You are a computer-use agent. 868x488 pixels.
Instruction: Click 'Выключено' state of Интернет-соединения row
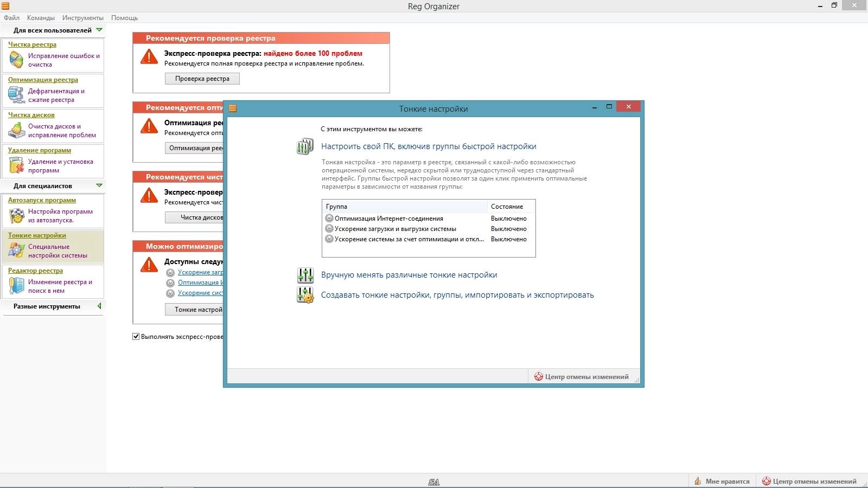tap(509, 219)
